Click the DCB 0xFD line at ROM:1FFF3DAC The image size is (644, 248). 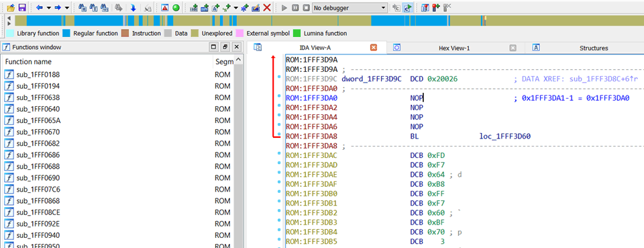(x=427, y=155)
